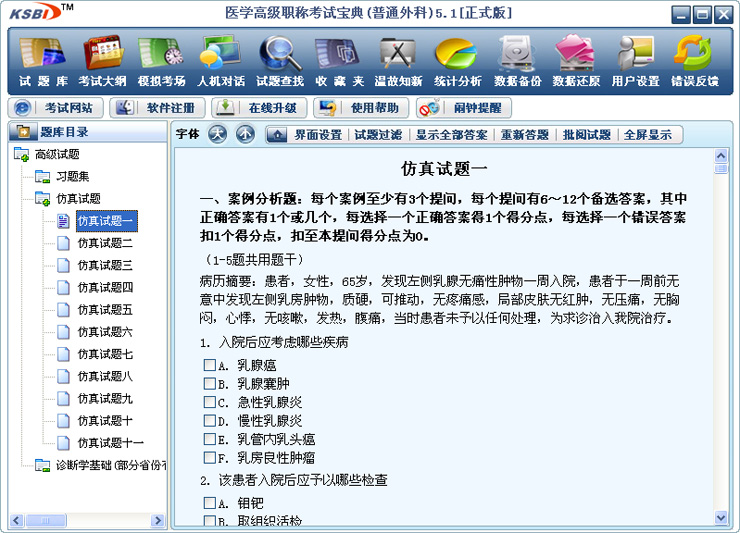Image resolution: width=740 pixels, height=533 pixels.
Task: Expand the 习题集 tree folder
Action: pyautogui.click(x=42, y=177)
